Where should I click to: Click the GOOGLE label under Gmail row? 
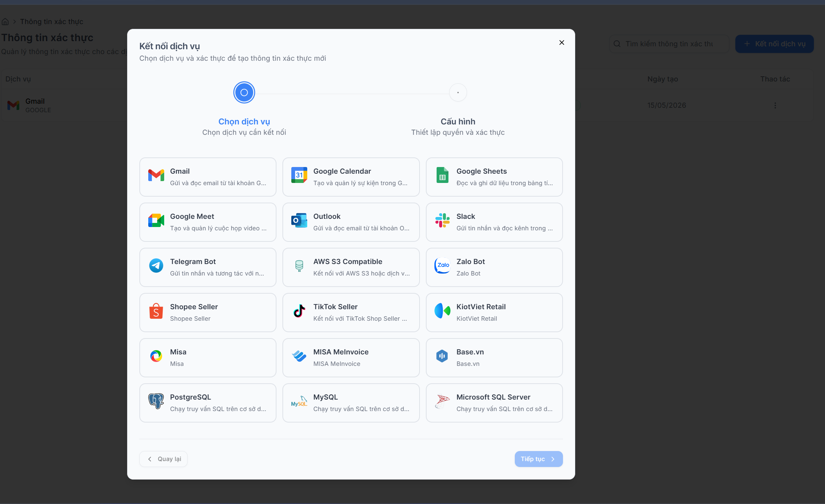38,110
